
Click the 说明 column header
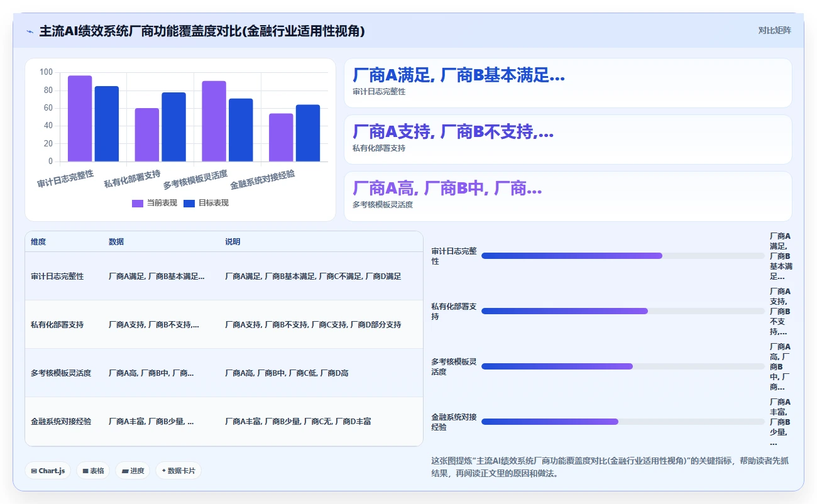tap(233, 242)
